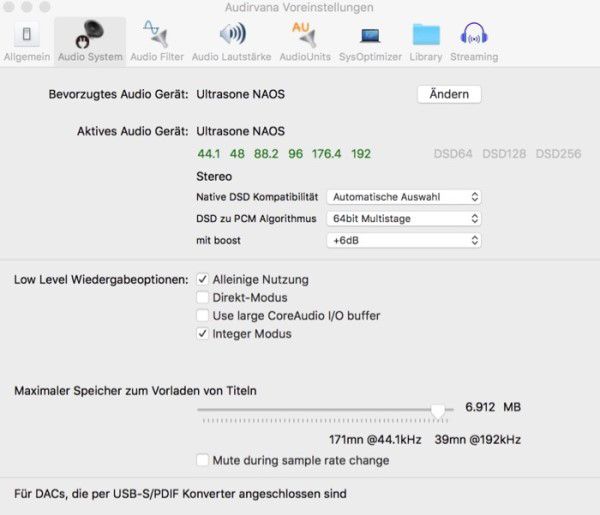Viewport: 600px width, 515px height.
Task: Click the DSD128 label
Action: click(504, 154)
